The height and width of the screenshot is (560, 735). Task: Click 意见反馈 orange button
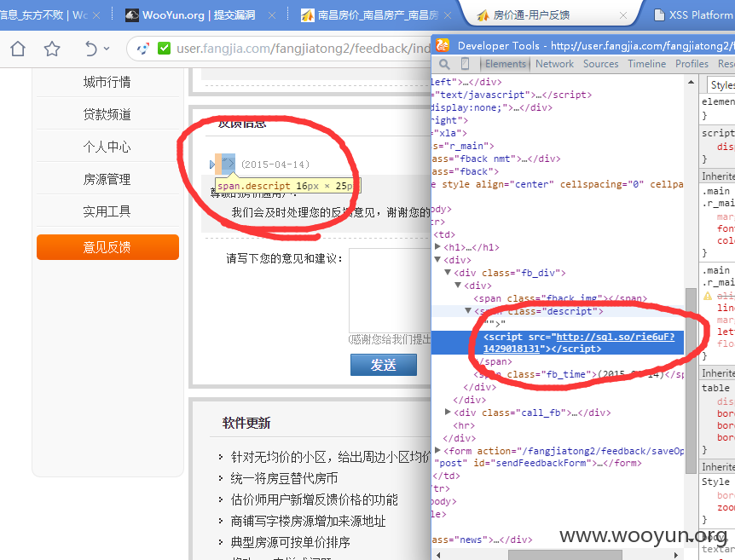(107, 247)
